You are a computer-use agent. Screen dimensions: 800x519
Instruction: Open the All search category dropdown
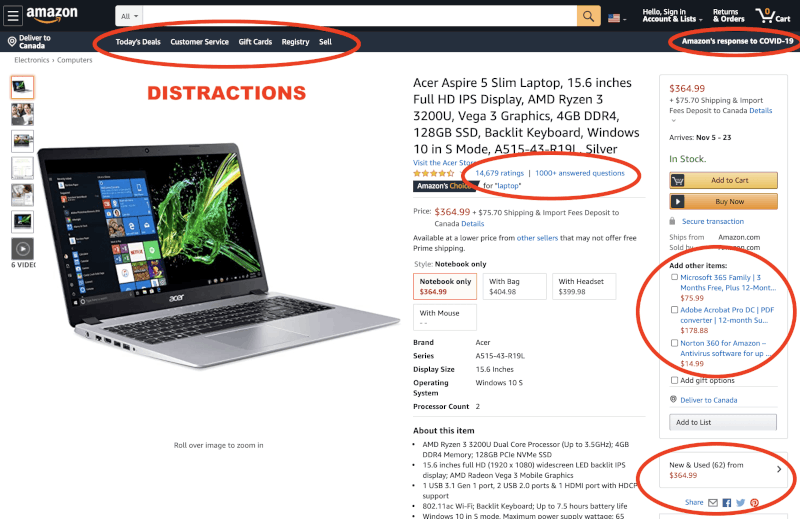(129, 16)
